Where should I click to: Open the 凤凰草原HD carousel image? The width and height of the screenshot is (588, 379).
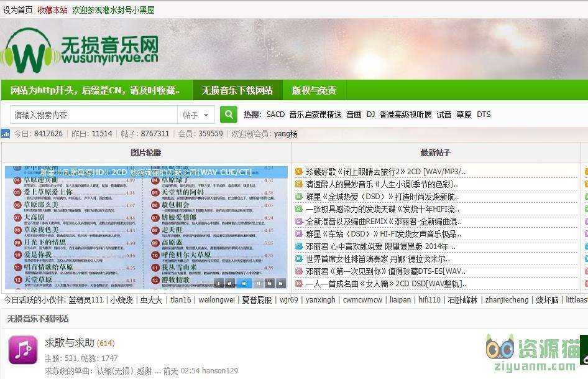click(x=146, y=227)
